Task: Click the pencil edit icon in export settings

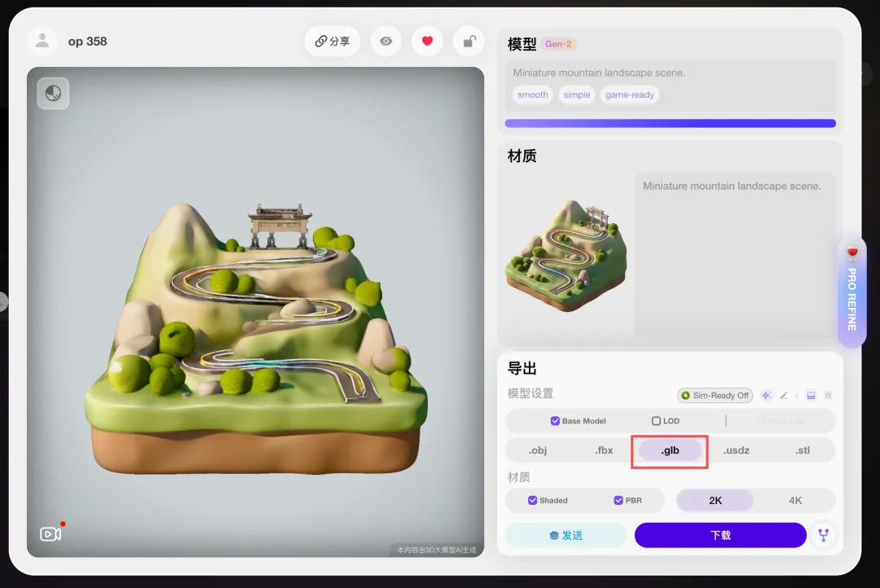Action: click(784, 396)
